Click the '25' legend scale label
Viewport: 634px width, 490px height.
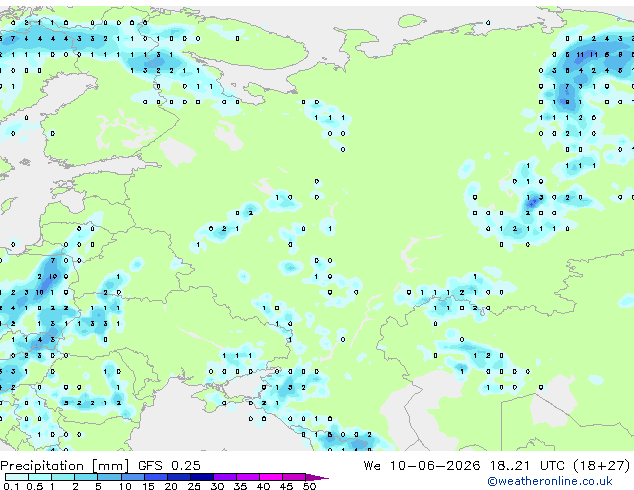[194, 486]
